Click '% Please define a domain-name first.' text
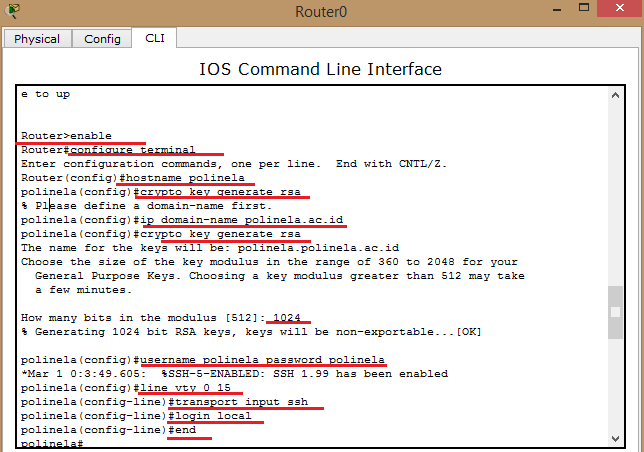 [146, 206]
